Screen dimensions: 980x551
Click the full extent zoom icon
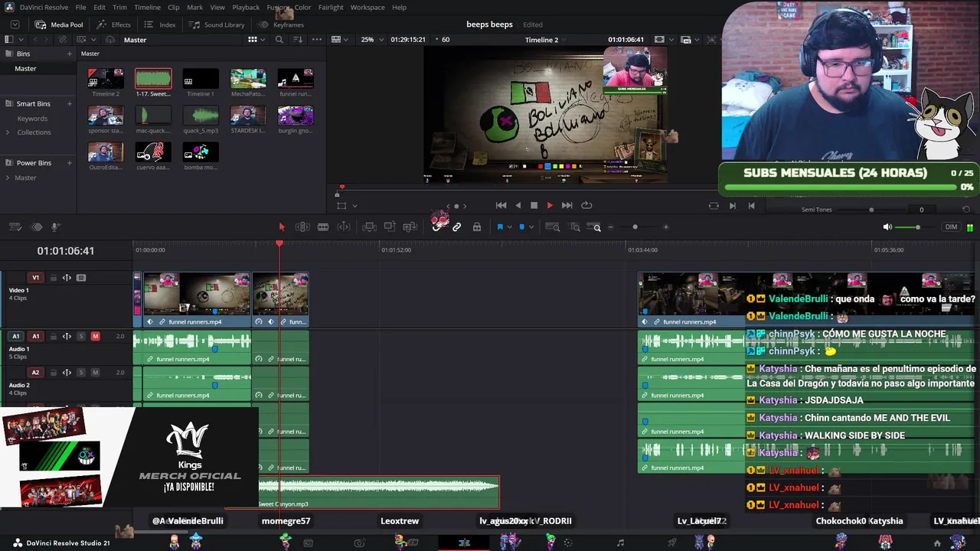coord(553,227)
